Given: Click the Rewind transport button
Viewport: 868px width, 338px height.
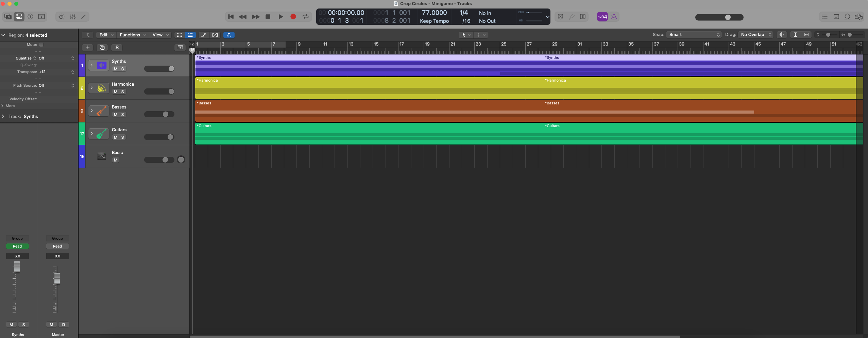Looking at the screenshot, I should 243,17.
